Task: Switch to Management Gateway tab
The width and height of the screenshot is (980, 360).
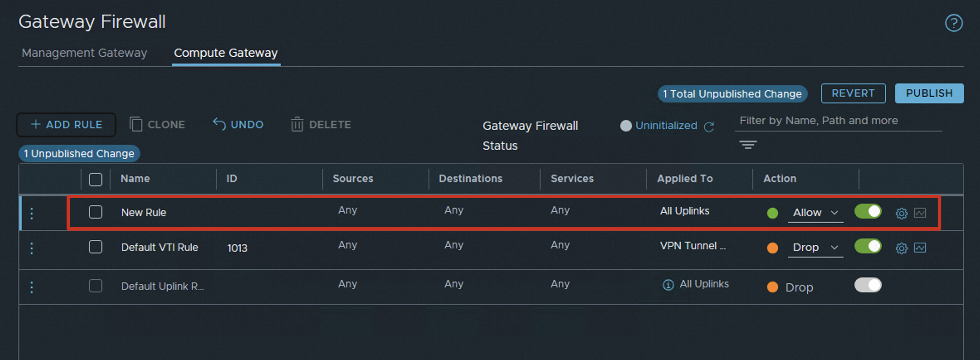Action: point(84,53)
